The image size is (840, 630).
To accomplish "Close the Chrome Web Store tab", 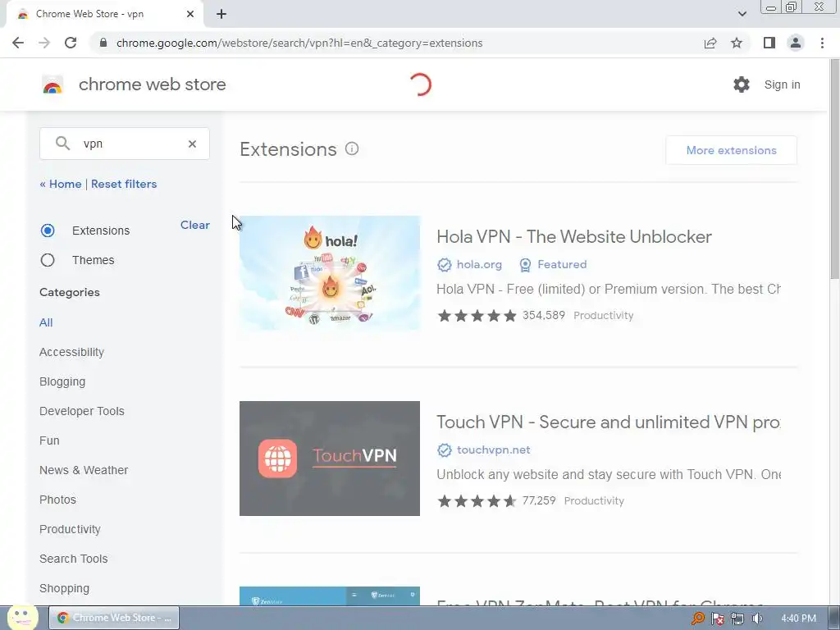I will point(190,14).
